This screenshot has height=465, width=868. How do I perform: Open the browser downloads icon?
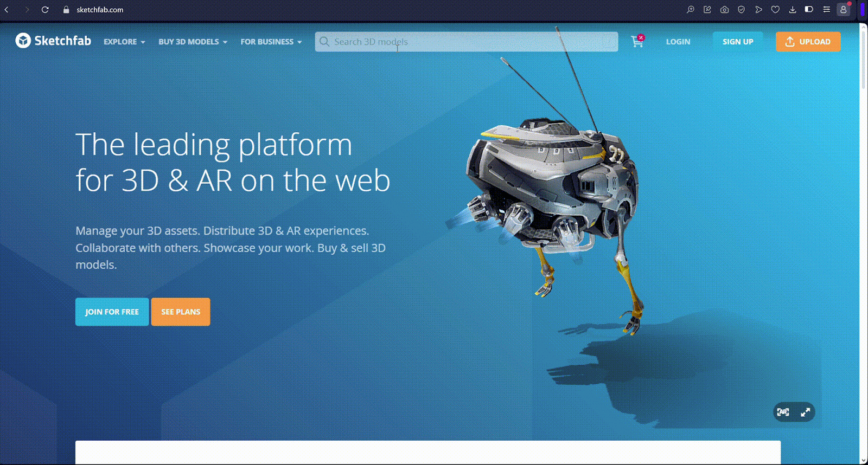click(793, 10)
